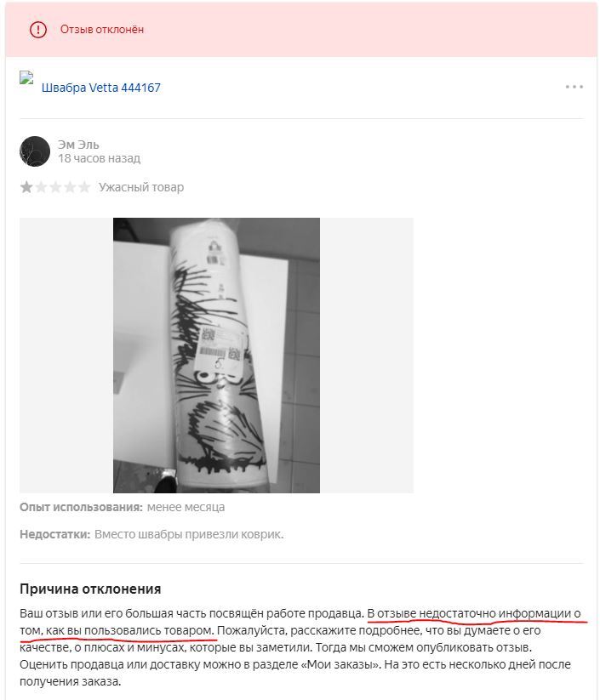Click the Эм Эль user avatar
Screen dimensions: 600x700
[x=35, y=151]
